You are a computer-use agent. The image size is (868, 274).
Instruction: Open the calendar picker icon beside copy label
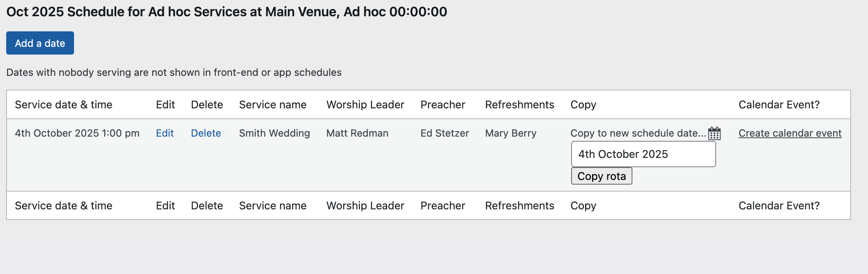click(714, 134)
